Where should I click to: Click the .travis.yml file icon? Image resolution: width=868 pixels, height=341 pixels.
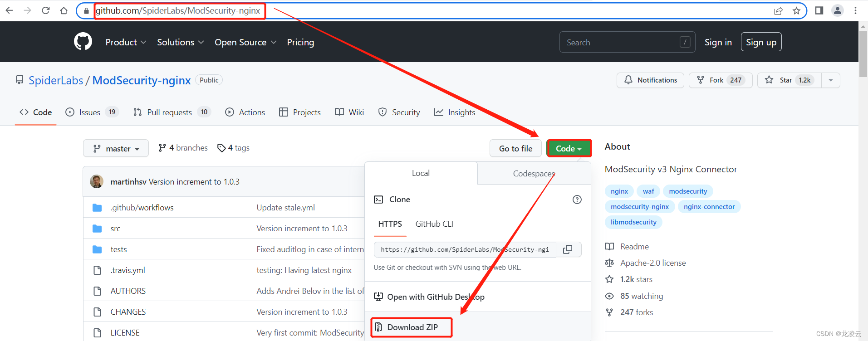(97, 270)
